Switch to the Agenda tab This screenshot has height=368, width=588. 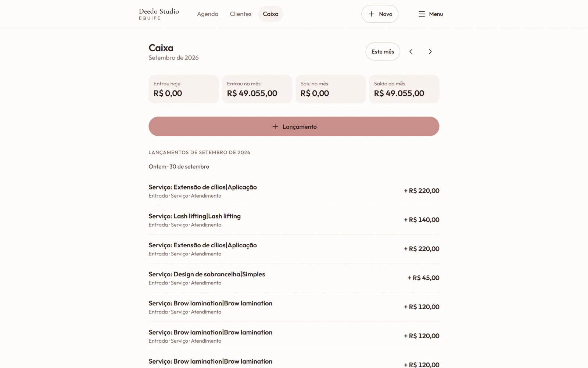tap(208, 14)
